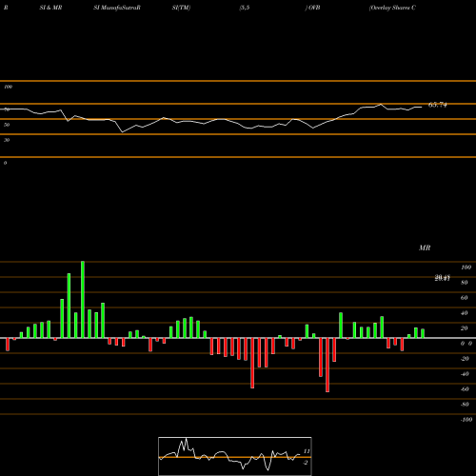
Task: Click the 'SI MunafaSutraR' header text
Action: tap(117, 8)
